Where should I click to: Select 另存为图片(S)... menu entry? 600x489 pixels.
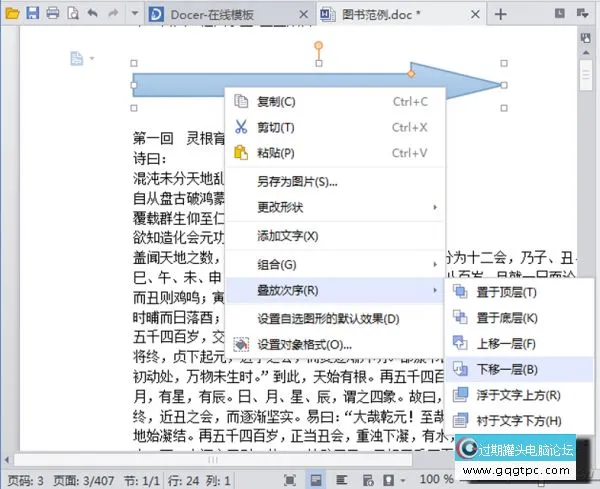coord(335,181)
